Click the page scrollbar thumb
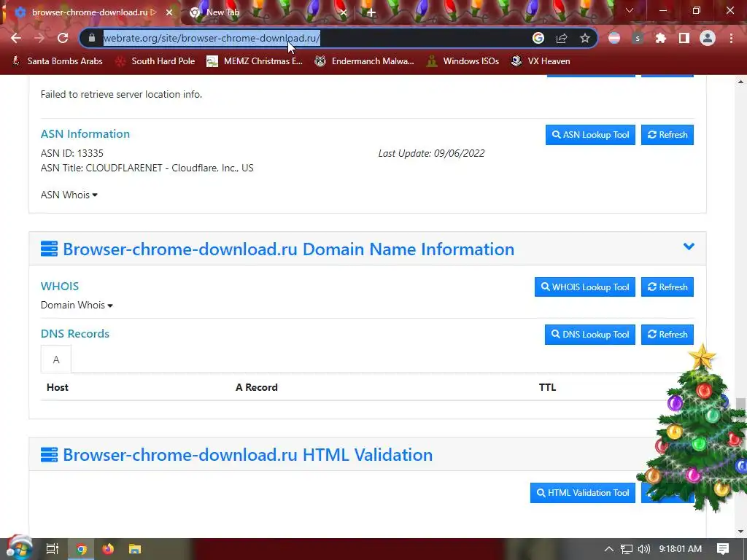The height and width of the screenshot is (560, 747). [x=740, y=405]
